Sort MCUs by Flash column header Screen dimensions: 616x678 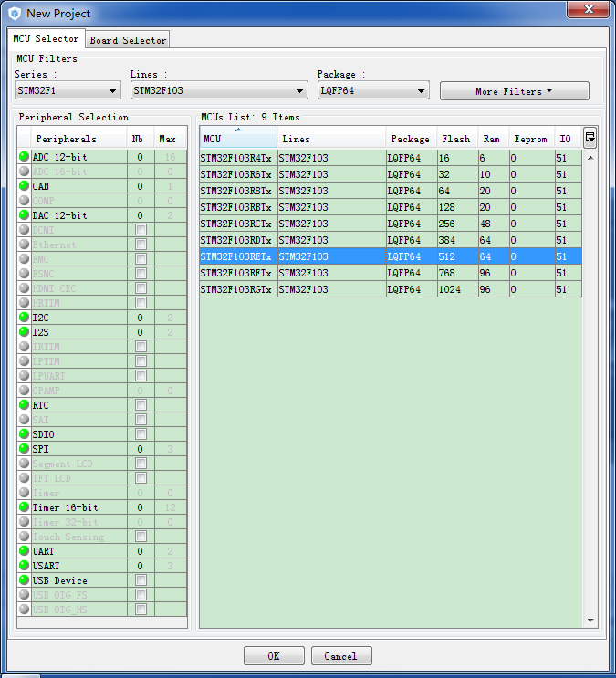[x=457, y=139]
